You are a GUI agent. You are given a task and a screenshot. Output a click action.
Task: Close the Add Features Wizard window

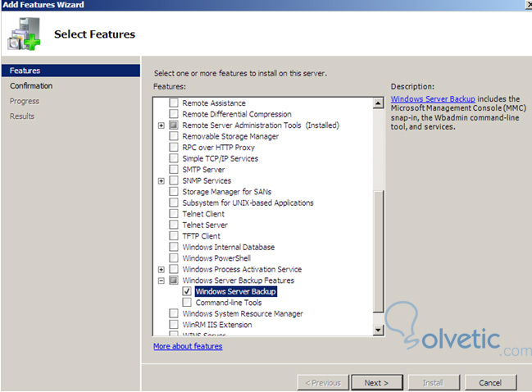coord(529,4)
